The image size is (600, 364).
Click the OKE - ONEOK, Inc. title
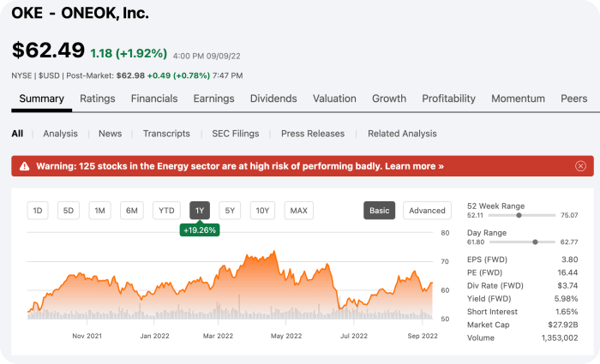click(x=80, y=14)
